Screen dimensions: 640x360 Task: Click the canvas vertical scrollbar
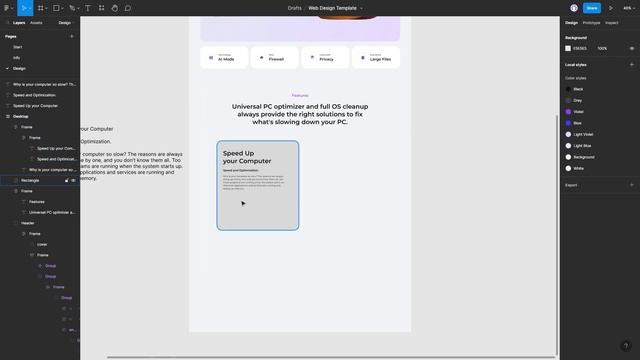pos(557,235)
